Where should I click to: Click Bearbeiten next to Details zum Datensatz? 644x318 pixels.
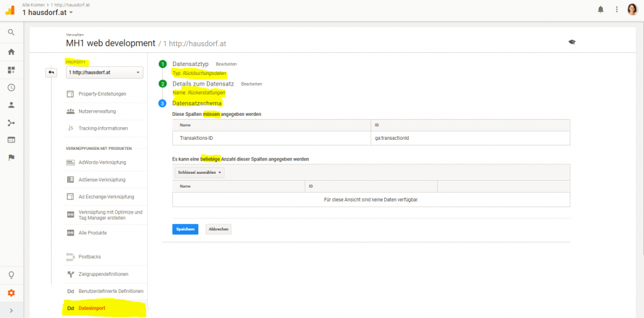(x=252, y=84)
